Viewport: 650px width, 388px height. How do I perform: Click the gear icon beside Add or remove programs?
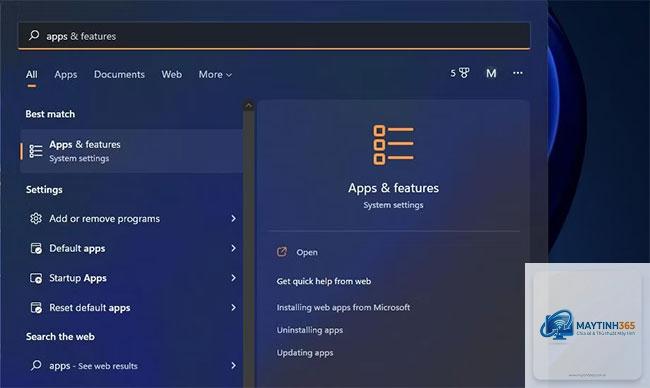click(x=36, y=218)
